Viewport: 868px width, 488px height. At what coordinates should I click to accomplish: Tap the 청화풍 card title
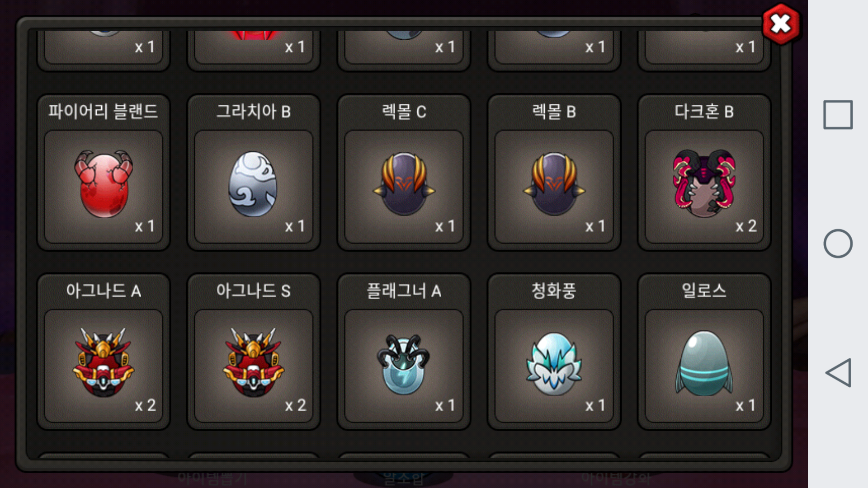coord(554,291)
